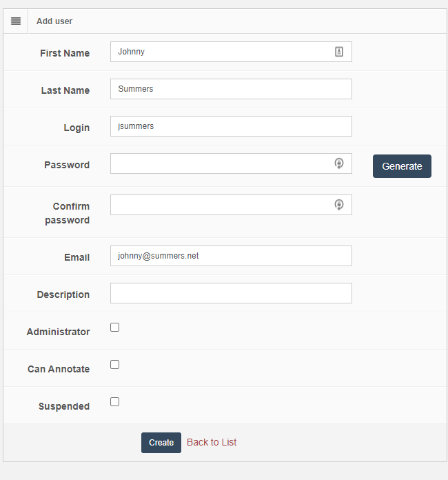Screen dimensions: 448x480
Task: Click the Description label text
Action: click(63, 295)
